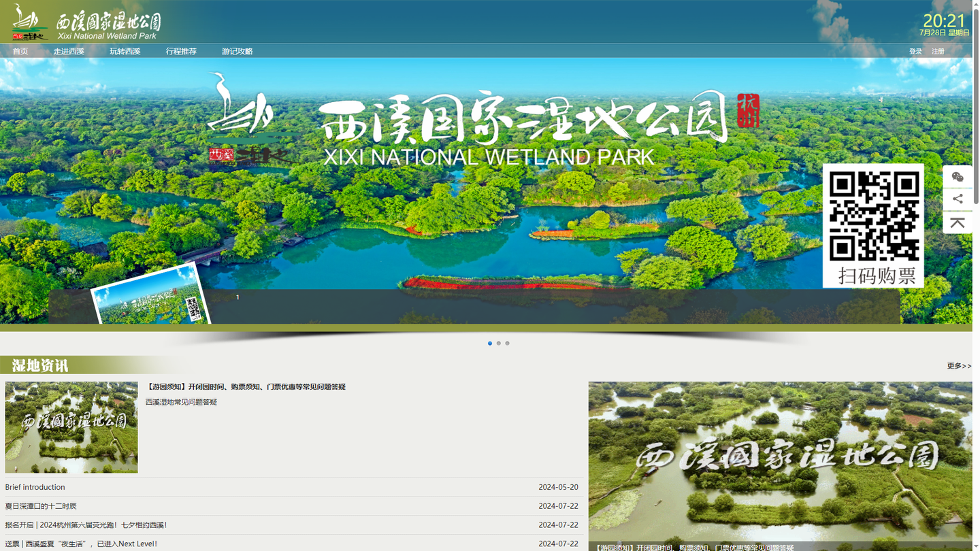The image size is (980, 551).
Task: Open the 行程推荐 menu item
Action: tap(181, 52)
